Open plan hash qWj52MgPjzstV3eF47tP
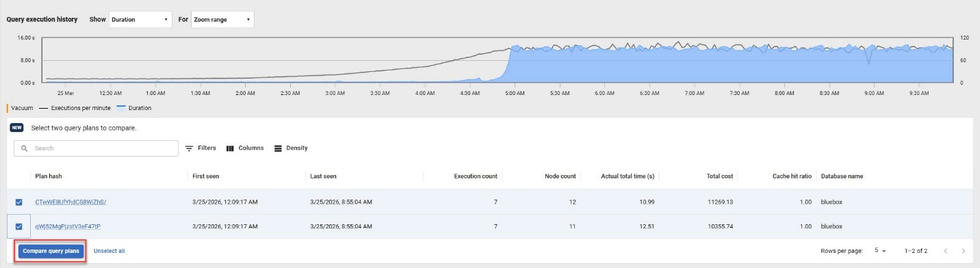Image resolution: width=980 pixels, height=268 pixels. point(68,226)
